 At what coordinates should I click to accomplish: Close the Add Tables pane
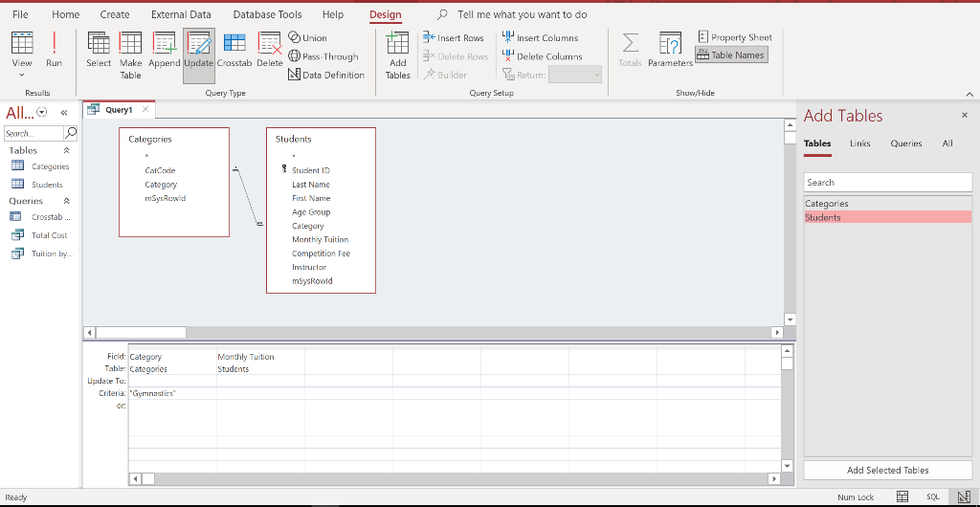pyautogui.click(x=965, y=116)
